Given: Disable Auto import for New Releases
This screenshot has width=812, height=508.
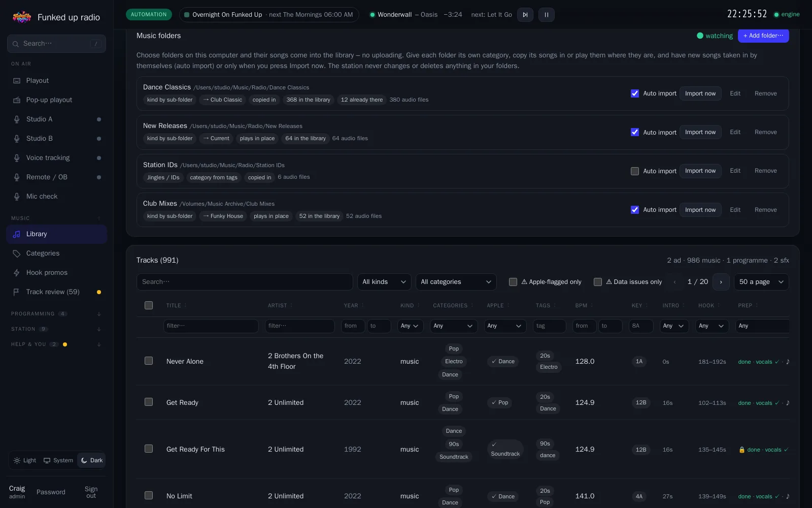Looking at the screenshot, I should tap(635, 132).
